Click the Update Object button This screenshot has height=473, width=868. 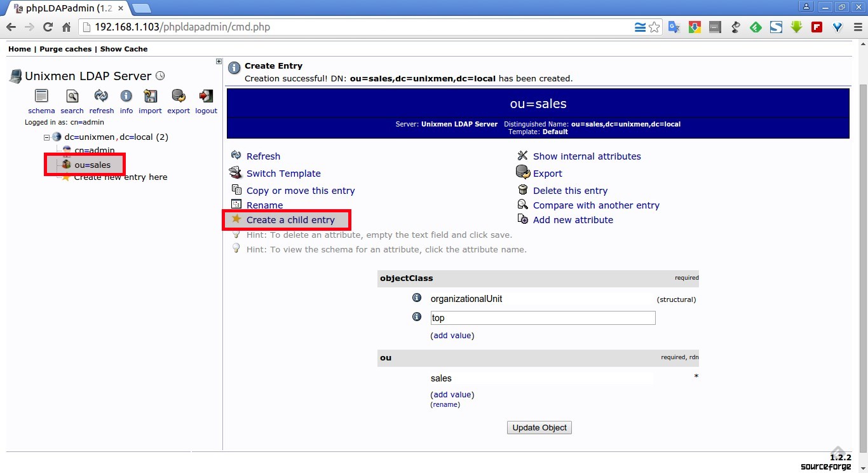click(x=539, y=427)
